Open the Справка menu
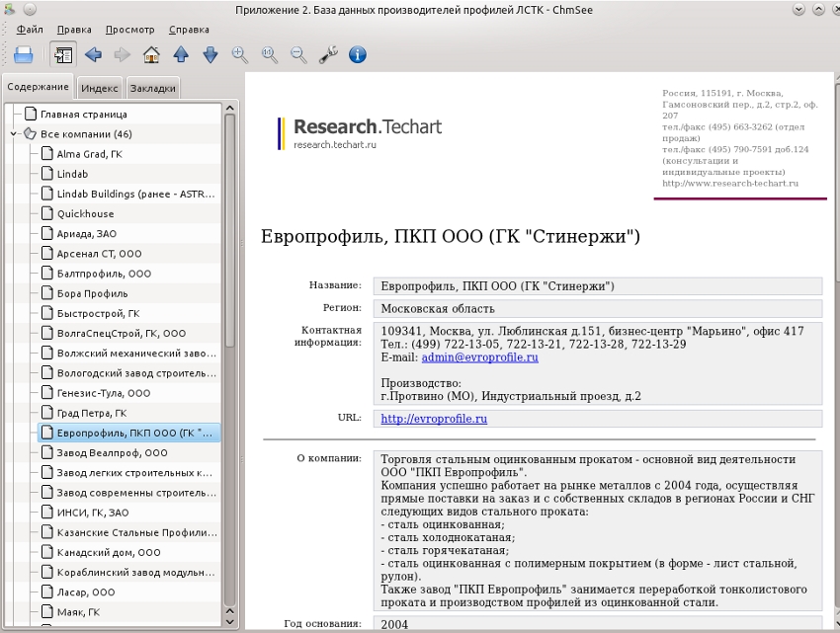Image resolution: width=840 pixels, height=633 pixels. click(189, 30)
